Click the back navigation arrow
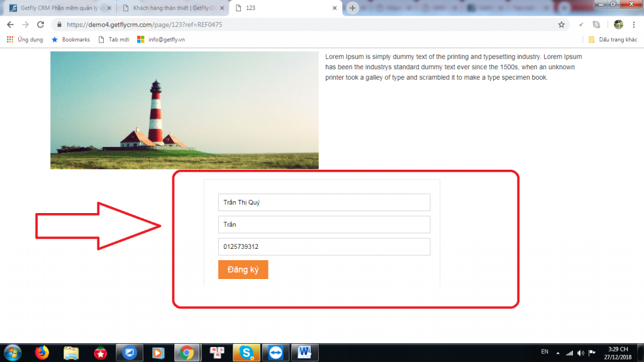Screen dimensions: 644x362 [x=9, y=25]
